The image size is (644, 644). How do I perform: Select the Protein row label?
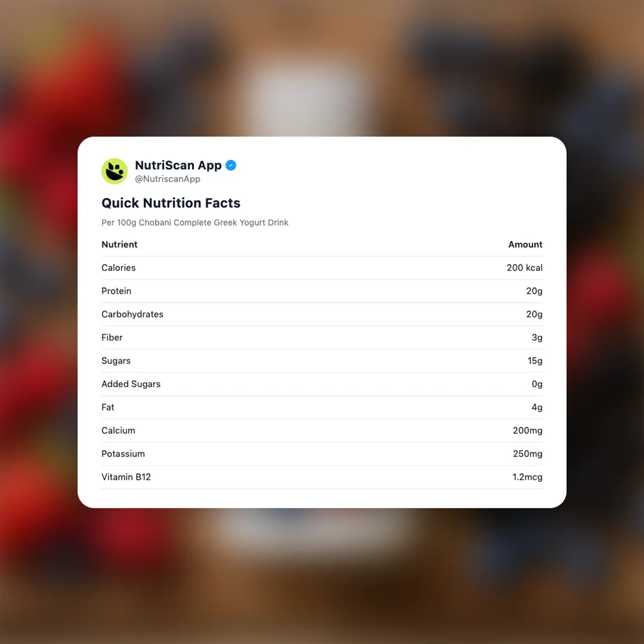116,291
